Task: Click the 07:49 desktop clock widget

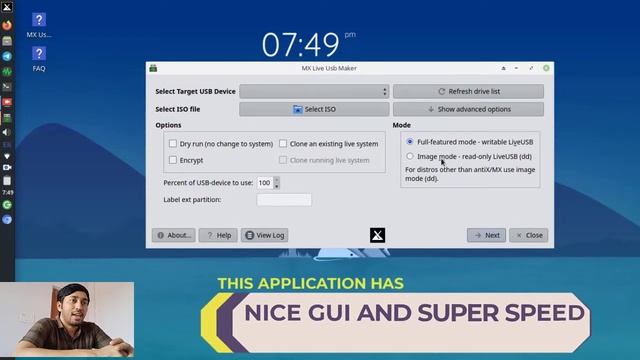Action: [308, 44]
